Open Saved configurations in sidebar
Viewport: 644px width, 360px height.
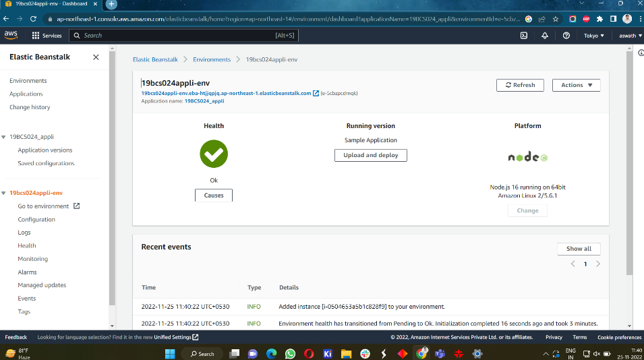point(46,163)
